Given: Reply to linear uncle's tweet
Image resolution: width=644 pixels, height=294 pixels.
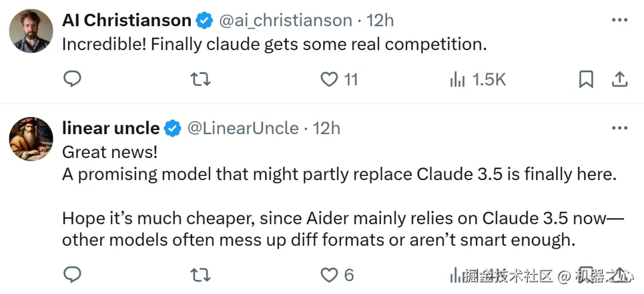Looking at the screenshot, I should (72, 274).
